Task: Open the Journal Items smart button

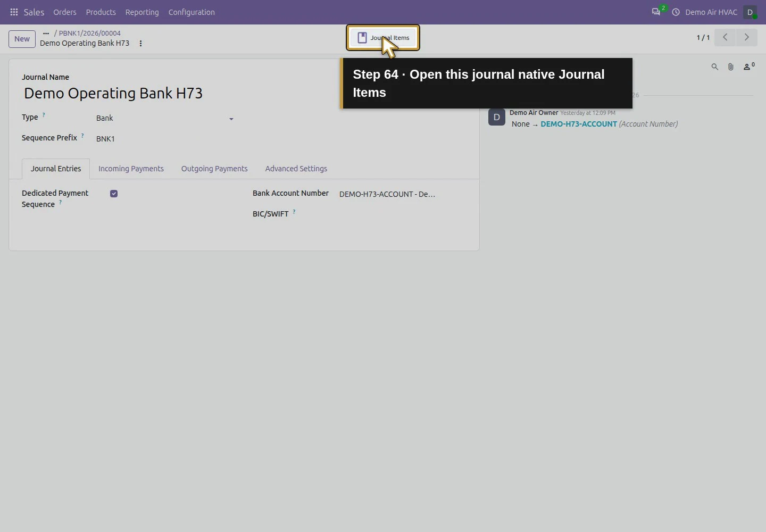Action: coord(383,38)
